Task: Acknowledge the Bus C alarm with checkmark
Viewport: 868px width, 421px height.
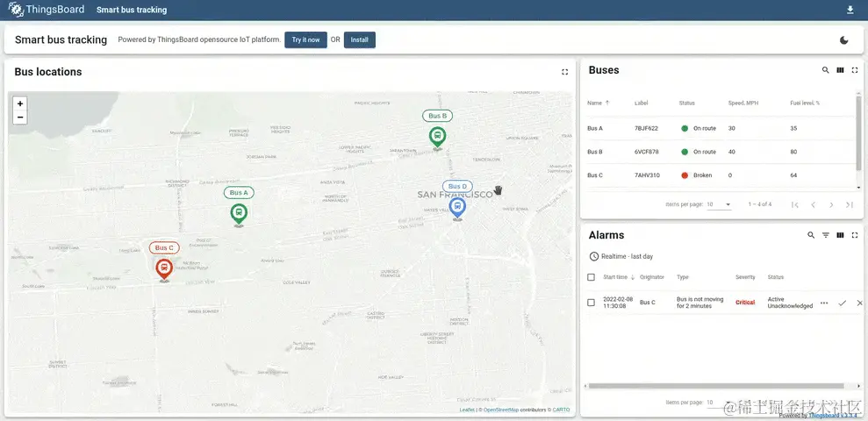Action: pyautogui.click(x=842, y=303)
